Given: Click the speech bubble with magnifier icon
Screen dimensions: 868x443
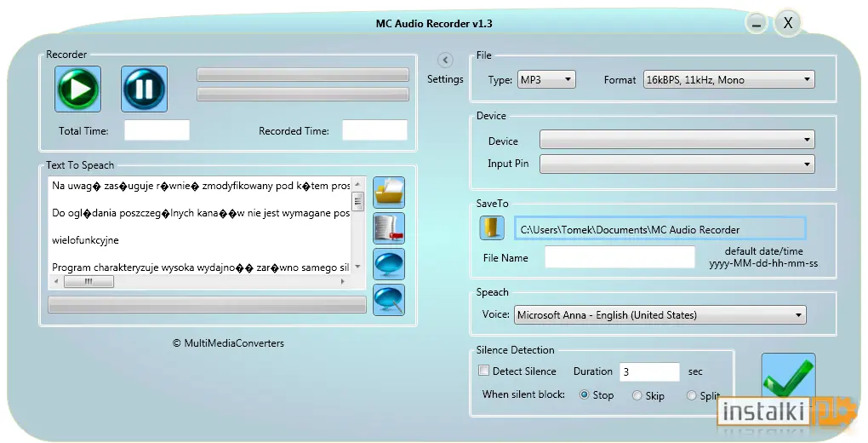Looking at the screenshot, I should point(389,300).
